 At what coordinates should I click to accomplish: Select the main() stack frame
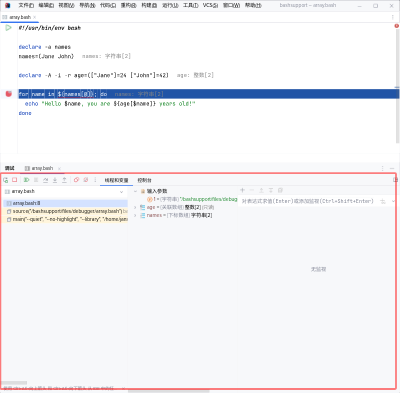coord(65,219)
